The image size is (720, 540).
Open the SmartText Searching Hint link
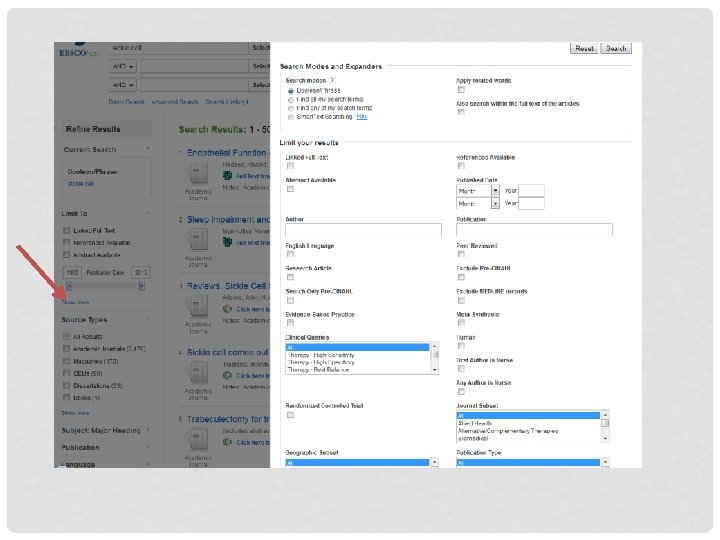(362, 117)
